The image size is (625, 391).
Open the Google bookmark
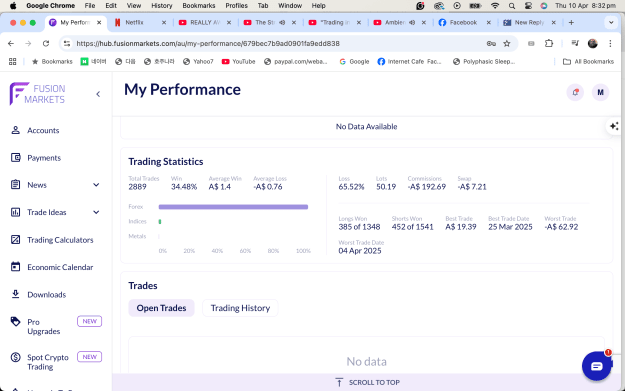(354, 61)
